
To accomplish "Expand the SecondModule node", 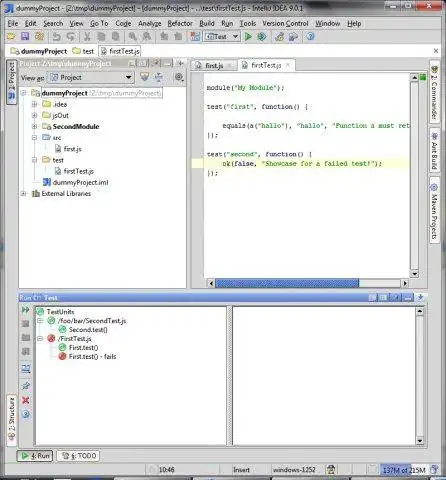I will pos(34,126).
